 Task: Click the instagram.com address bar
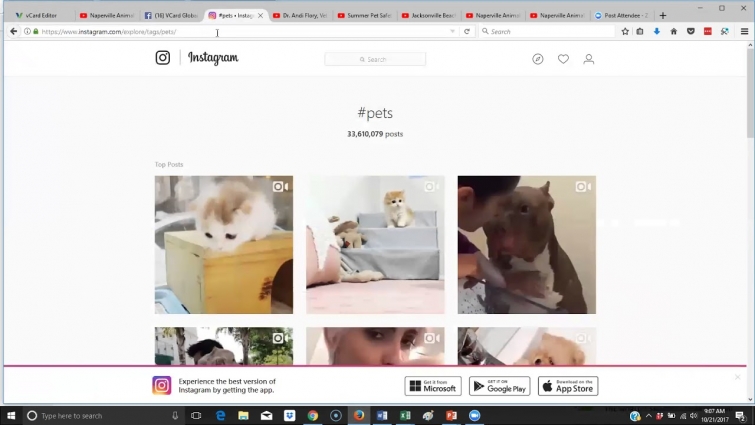(241, 31)
